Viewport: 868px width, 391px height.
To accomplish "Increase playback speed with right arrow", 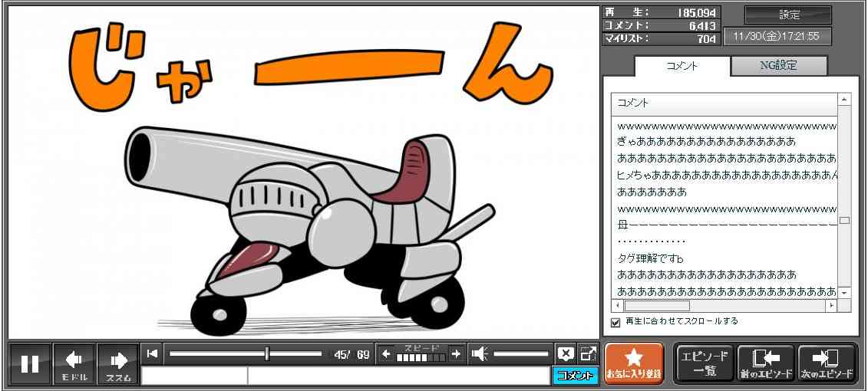I will click(456, 353).
